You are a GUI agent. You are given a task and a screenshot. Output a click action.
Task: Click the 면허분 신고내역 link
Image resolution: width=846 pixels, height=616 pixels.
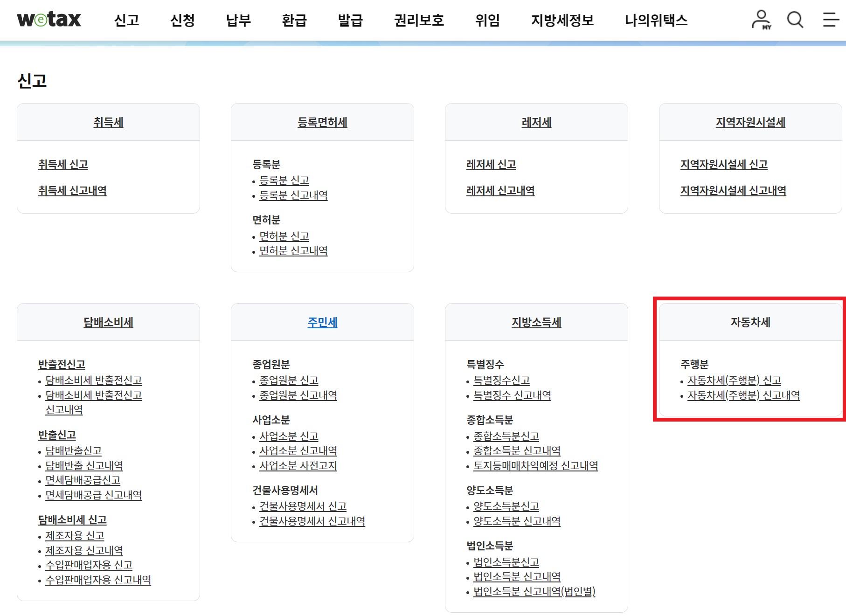click(293, 250)
